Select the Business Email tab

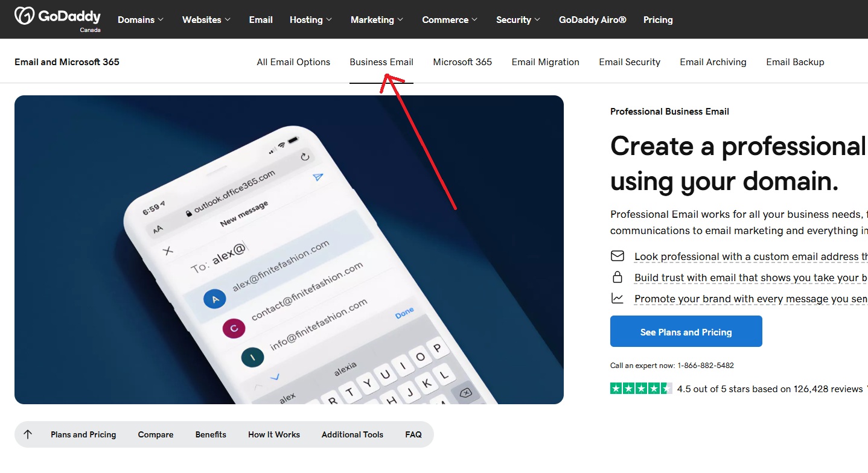381,62
